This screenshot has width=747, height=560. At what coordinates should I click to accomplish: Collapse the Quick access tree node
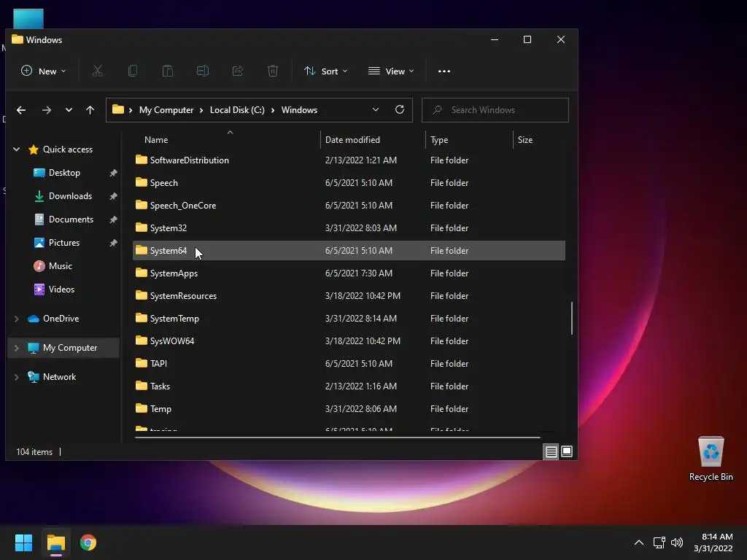click(16, 149)
